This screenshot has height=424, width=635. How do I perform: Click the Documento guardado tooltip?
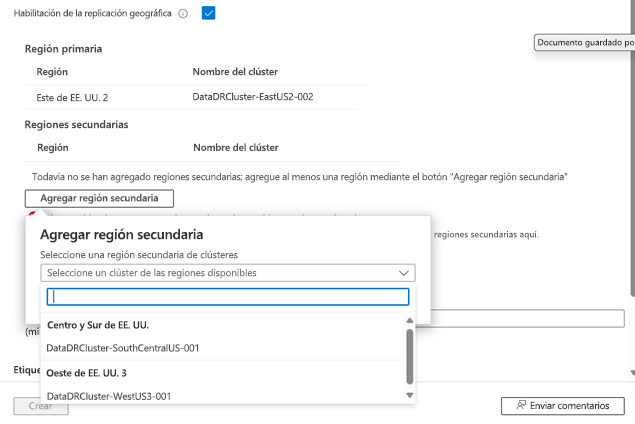tap(584, 43)
